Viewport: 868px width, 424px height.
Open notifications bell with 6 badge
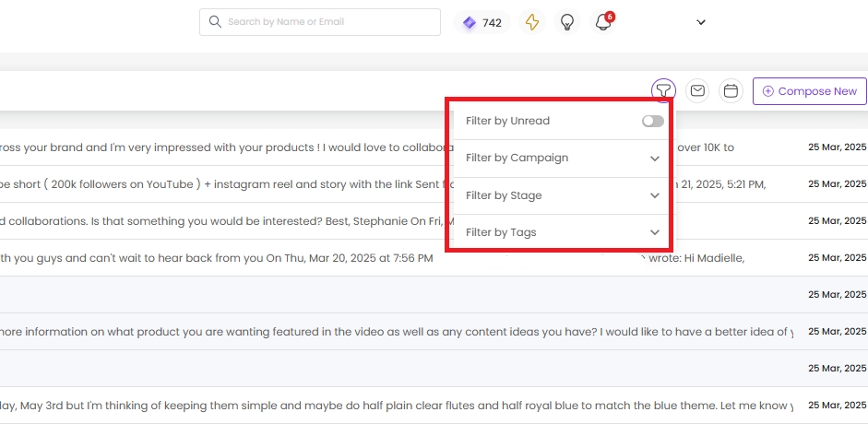click(603, 22)
